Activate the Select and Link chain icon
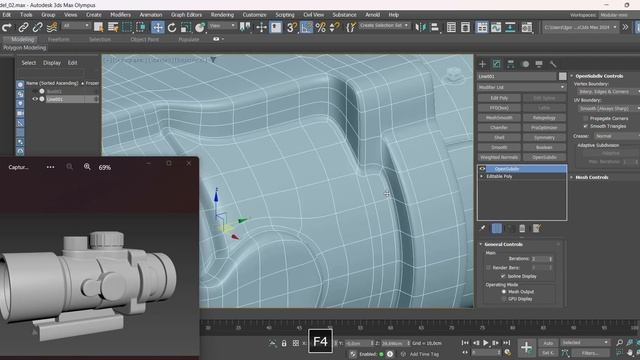The height and width of the screenshot is (360, 640). click(x=23, y=27)
